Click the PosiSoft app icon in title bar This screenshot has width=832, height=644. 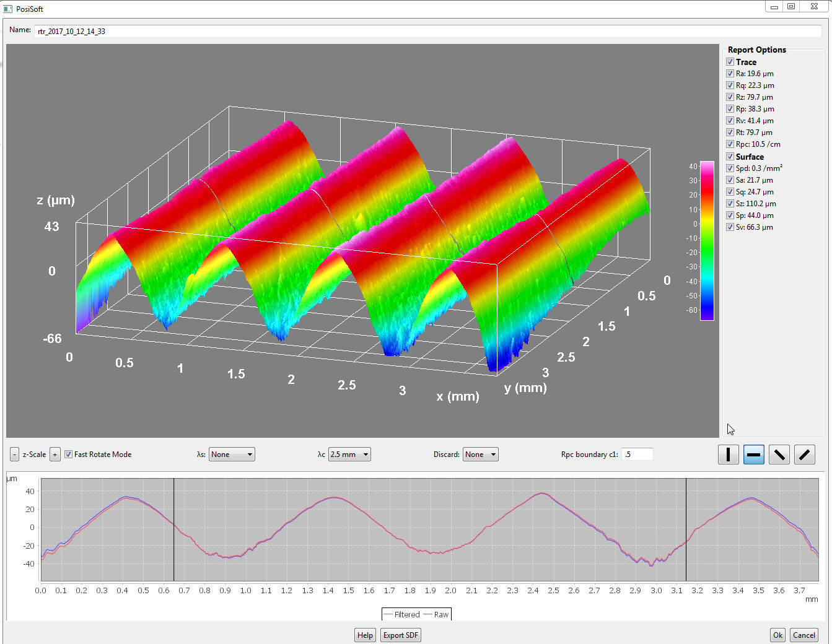pyautogui.click(x=8, y=9)
